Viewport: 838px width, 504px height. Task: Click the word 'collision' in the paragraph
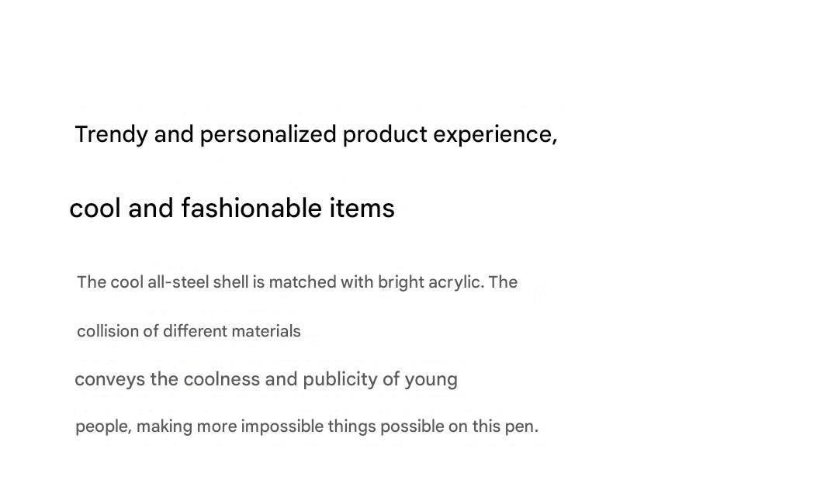pyautogui.click(x=108, y=331)
